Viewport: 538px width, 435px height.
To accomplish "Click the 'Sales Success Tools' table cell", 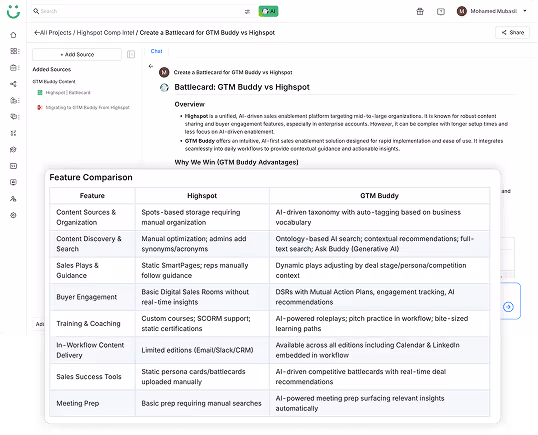I will click(92, 377).
